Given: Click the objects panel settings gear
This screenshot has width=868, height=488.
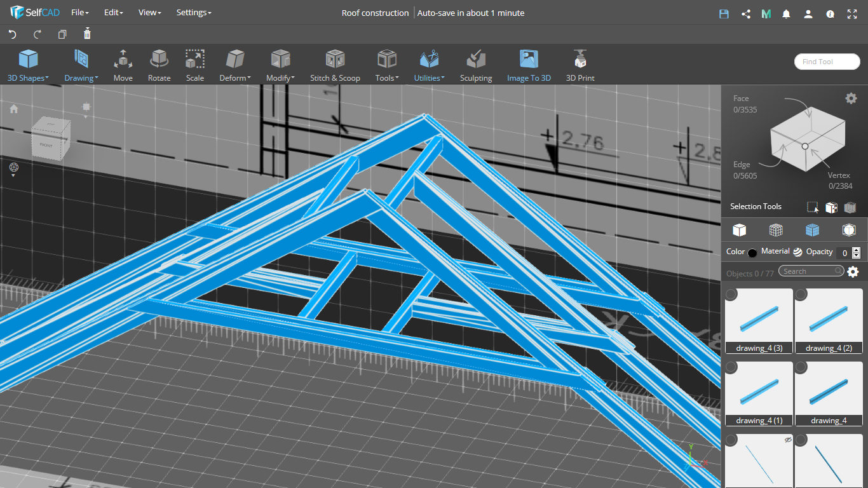Looking at the screenshot, I should click(853, 272).
